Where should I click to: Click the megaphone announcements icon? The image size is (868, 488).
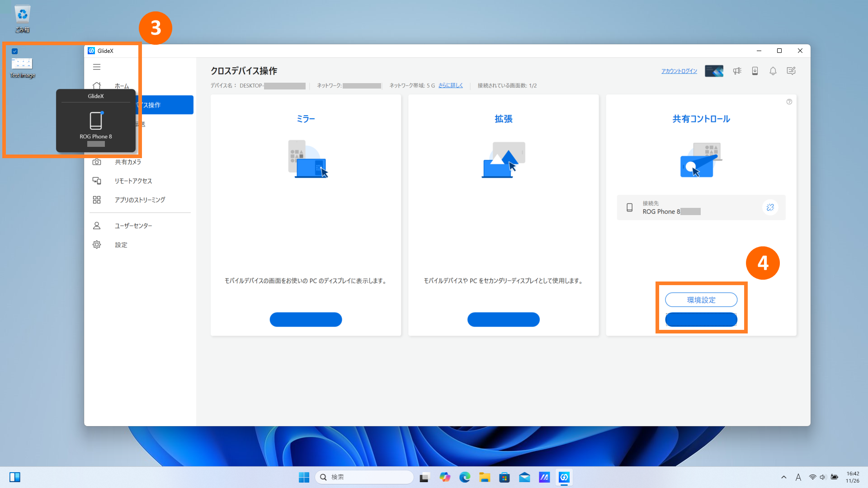pyautogui.click(x=737, y=71)
